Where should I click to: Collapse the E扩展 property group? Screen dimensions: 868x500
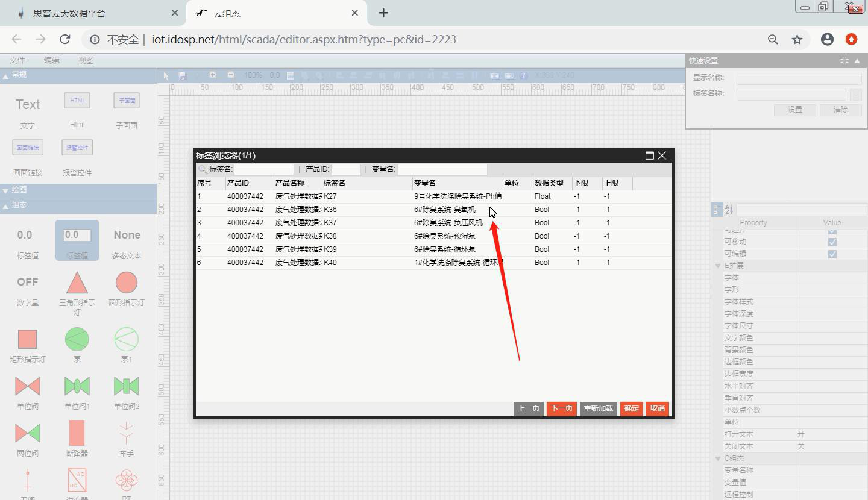click(718, 266)
